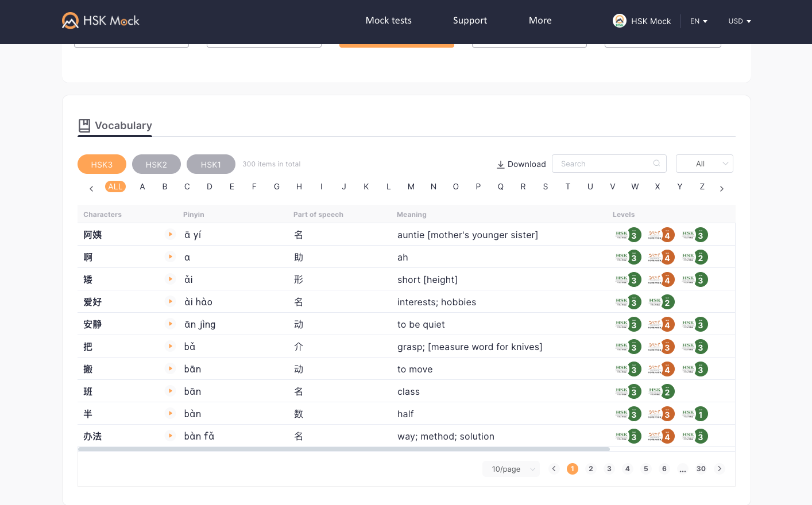Viewport: 812px width, 505px height.
Task: Expand the EN language dropdown
Action: (x=699, y=21)
